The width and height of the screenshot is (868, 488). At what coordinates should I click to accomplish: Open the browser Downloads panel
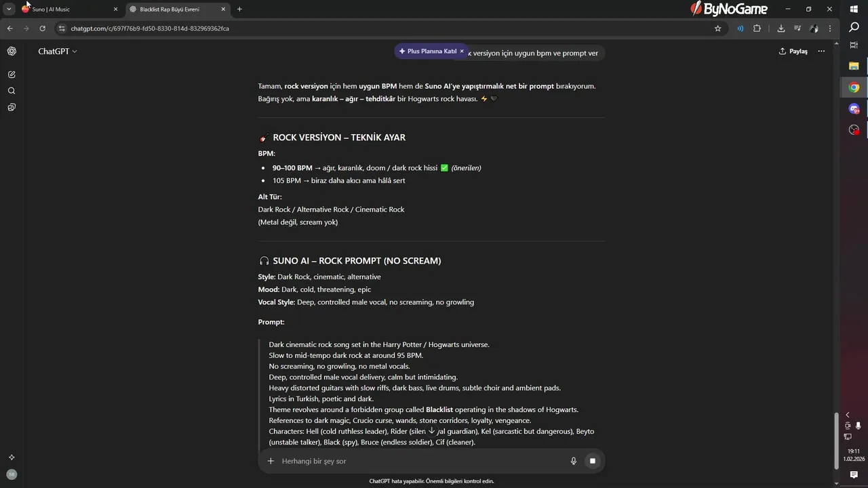781,28
